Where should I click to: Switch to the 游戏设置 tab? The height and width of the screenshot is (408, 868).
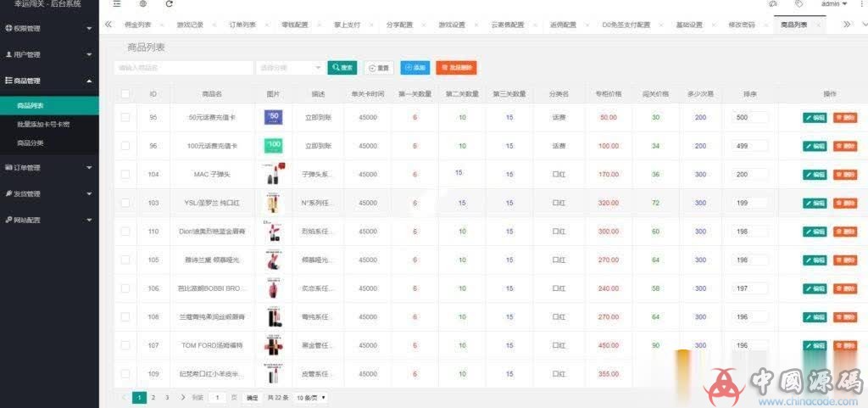tap(452, 25)
